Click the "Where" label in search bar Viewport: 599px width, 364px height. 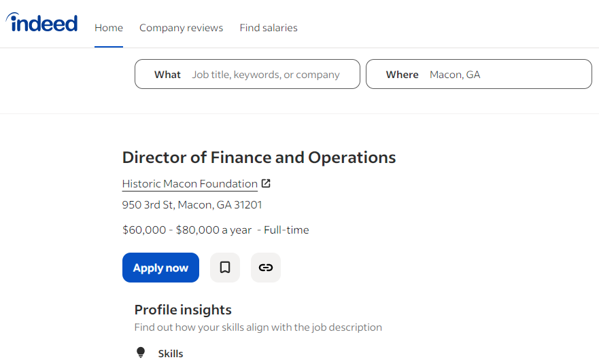point(402,75)
